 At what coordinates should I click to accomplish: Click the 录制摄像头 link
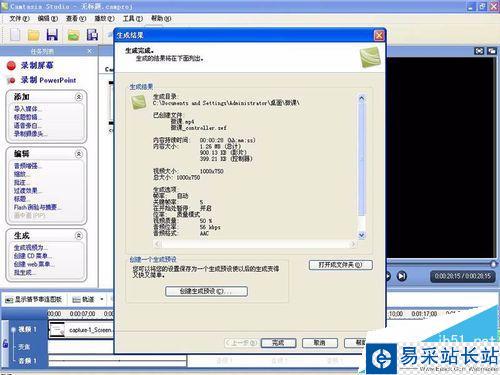pyautogui.click(x=31, y=134)
